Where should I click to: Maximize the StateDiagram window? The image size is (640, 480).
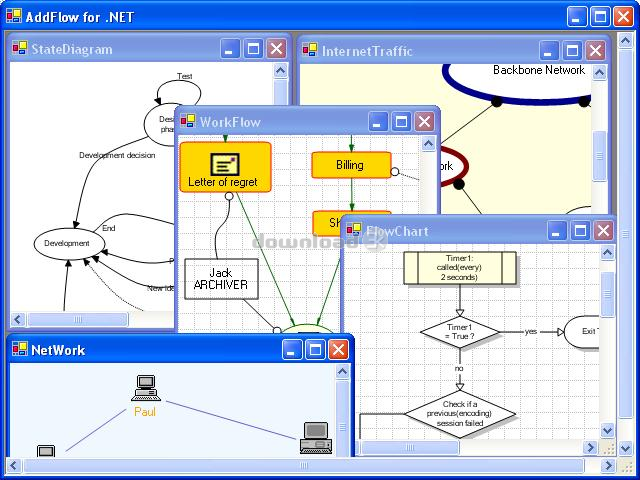point(253,49)
